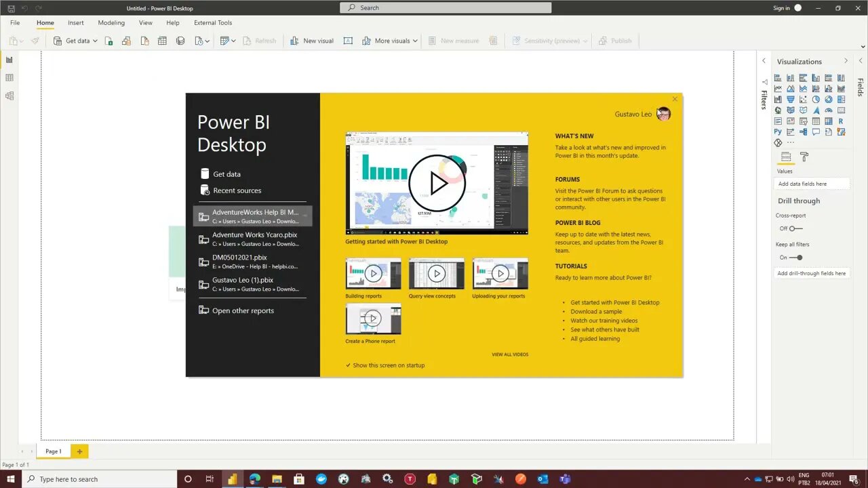The width and height of the screenshot is (868, 488).
Task: Click Open other reports
Action: point(236,310)
